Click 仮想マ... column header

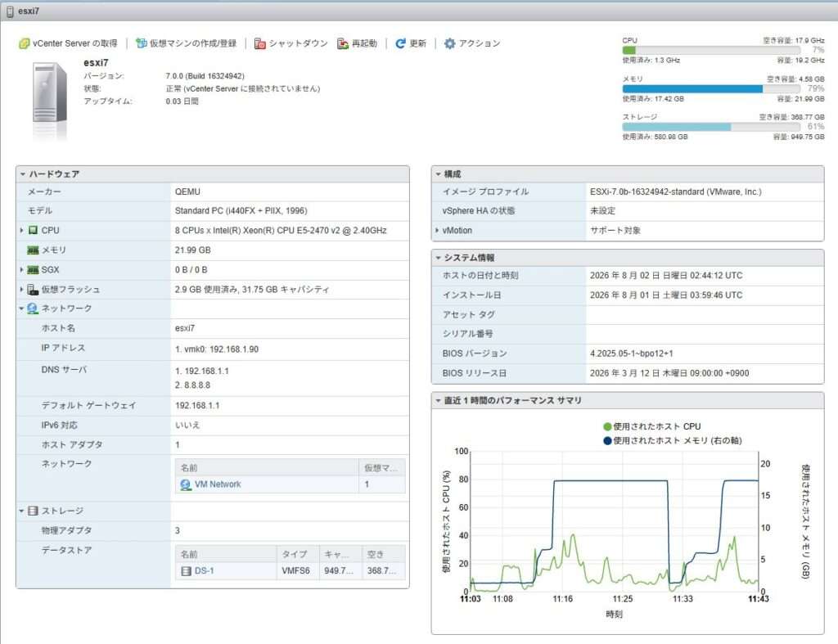381,468
